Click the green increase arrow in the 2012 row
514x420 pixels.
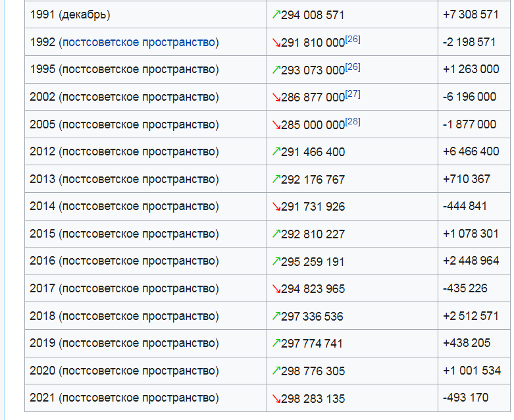coord(276,151)
